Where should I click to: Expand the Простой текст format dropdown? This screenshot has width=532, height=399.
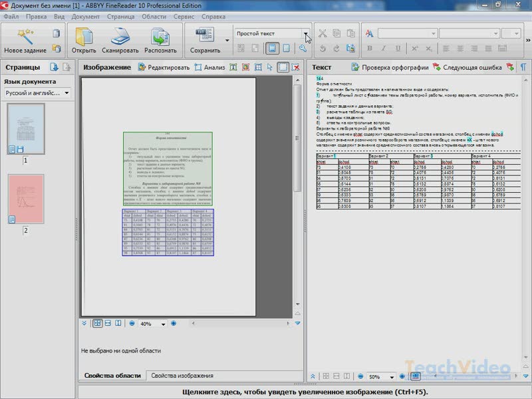307,33
